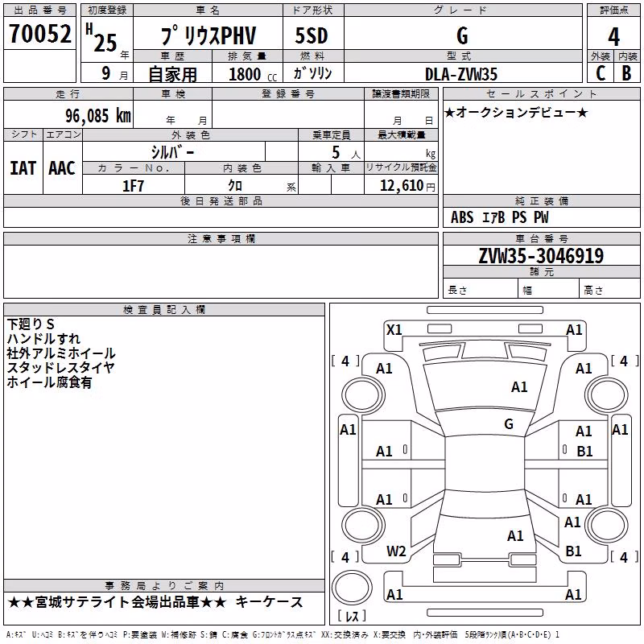The image size is (644, 644).
Task: Click the 検査員記入欄 section header
Action: pos(164,310)
